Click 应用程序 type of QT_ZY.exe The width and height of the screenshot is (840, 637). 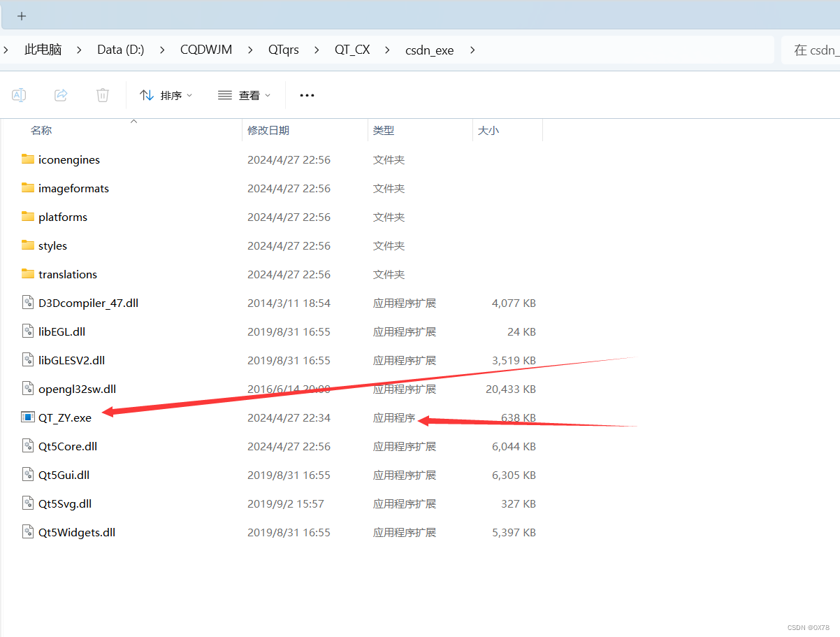pos(394,417)
